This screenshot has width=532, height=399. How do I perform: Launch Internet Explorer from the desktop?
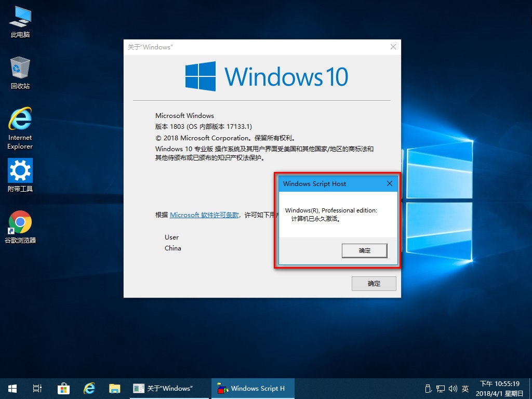coord(20,128)
